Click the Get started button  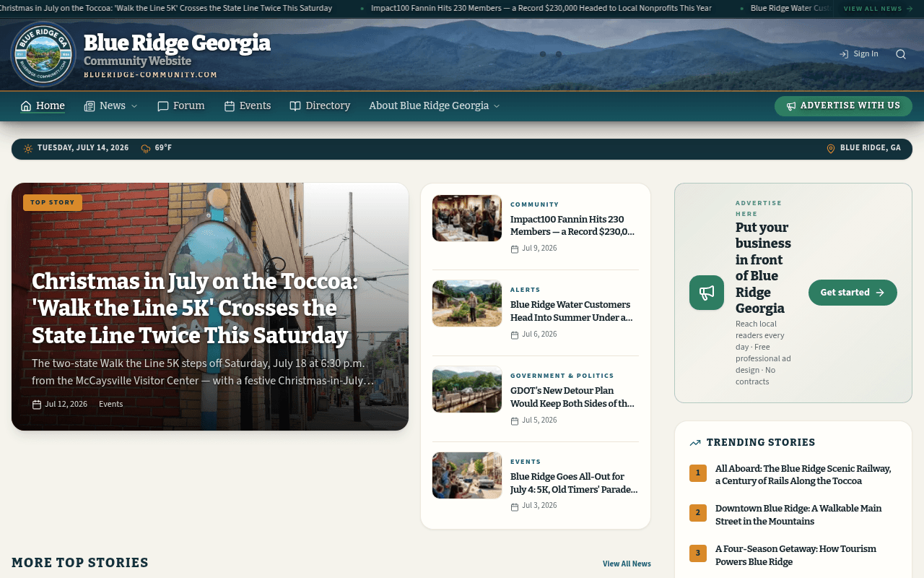tap(853, 293)
